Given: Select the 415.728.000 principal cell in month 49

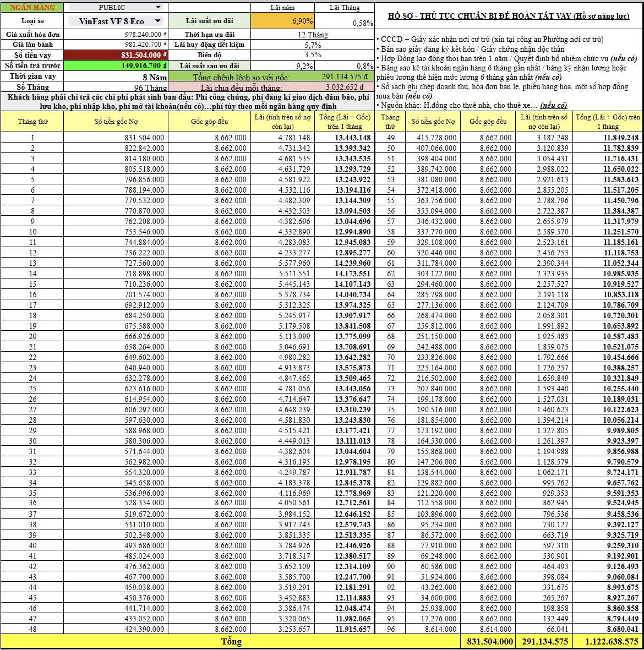Looking at the screenshot, I should 433,138.
